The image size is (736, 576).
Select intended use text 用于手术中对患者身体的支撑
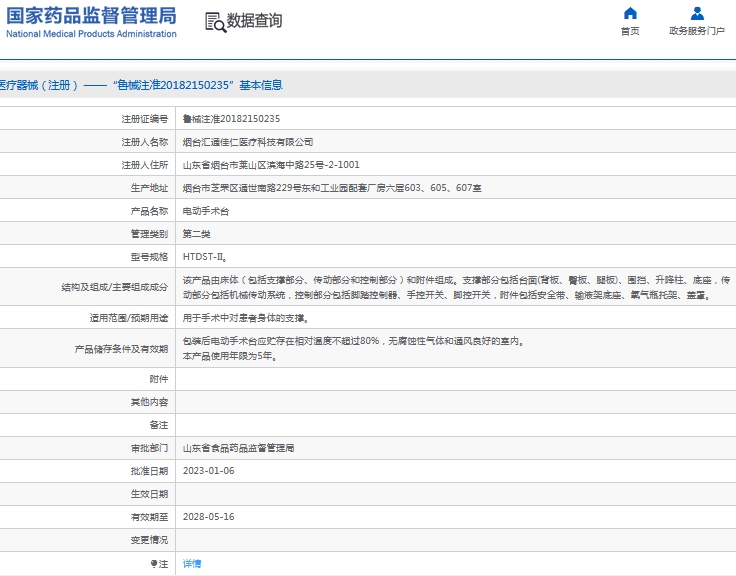click(x=245, y=318)
